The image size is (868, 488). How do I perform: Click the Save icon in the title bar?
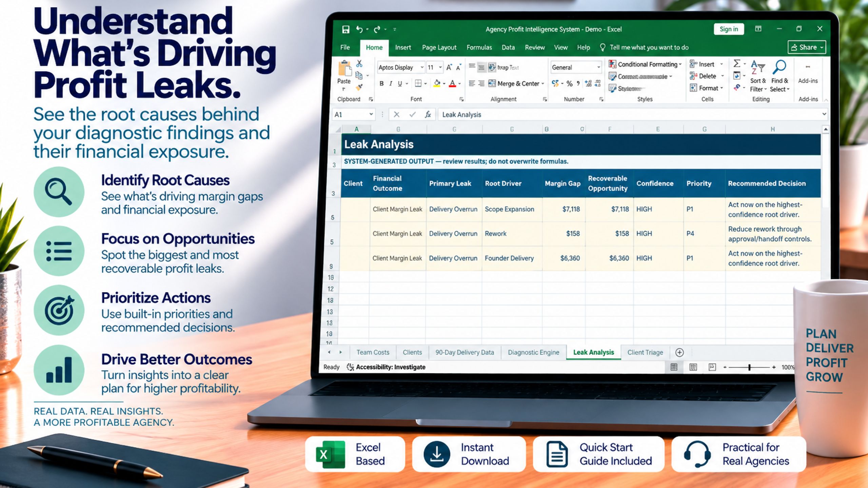point(346,29)
